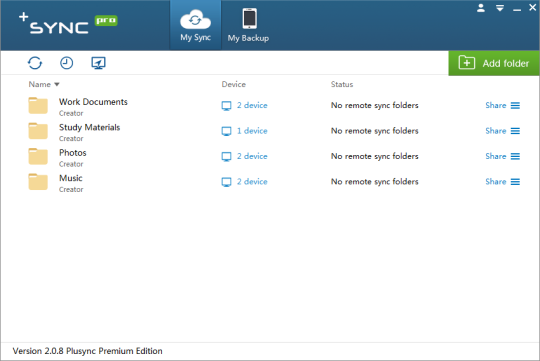Open the hamburger menu for Work Documents

pos(515,105)
